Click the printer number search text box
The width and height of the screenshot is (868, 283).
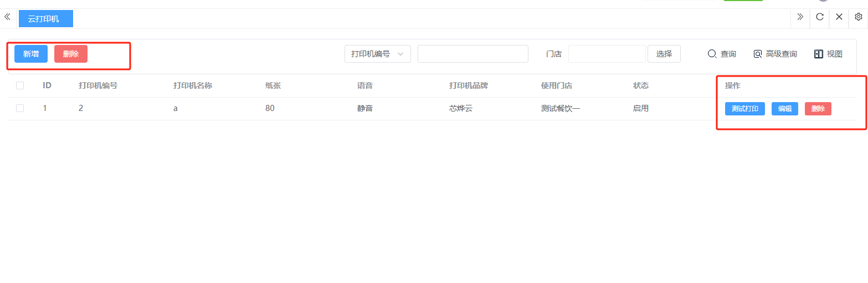472,54
